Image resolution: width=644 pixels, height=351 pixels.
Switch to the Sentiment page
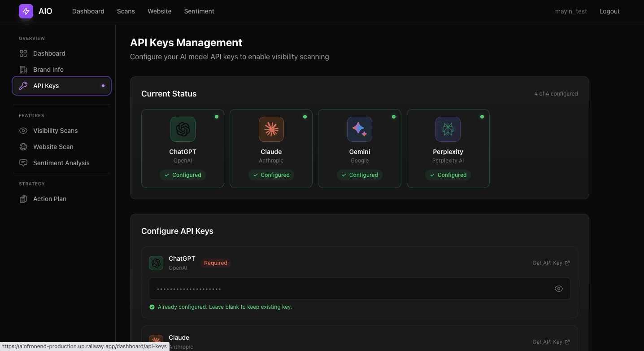click(199, 11)
